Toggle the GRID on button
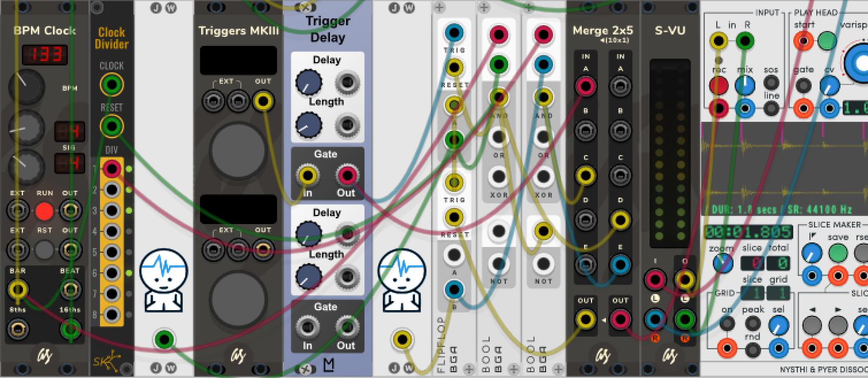 [x=727, y=323]
